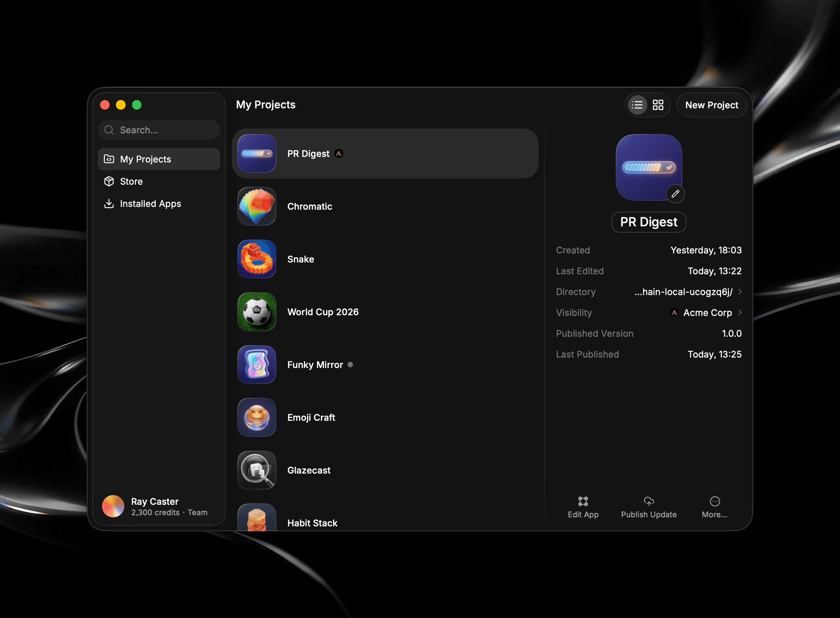This screenshot has height=618, width=840.
Task: Click the Installed Apps download icon
Action: click(109, 203)
